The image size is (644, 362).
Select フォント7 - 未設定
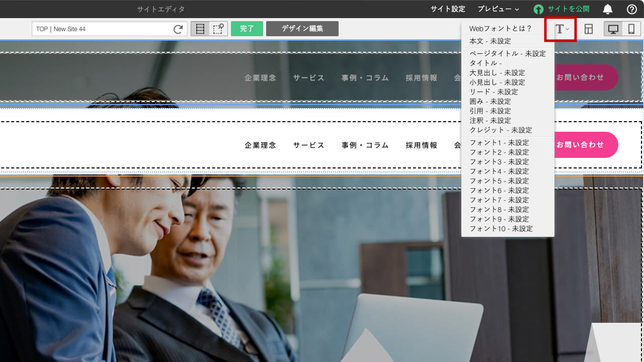[499, 200]
